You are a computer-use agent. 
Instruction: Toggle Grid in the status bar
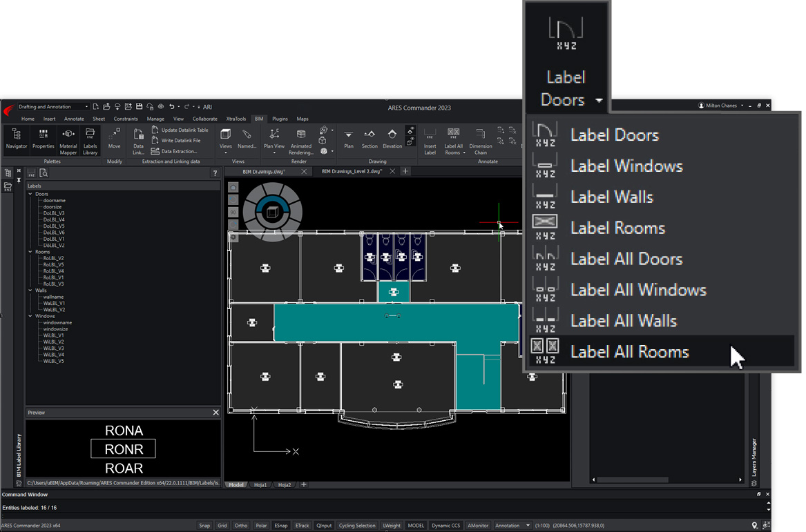[x=222, y=525]
